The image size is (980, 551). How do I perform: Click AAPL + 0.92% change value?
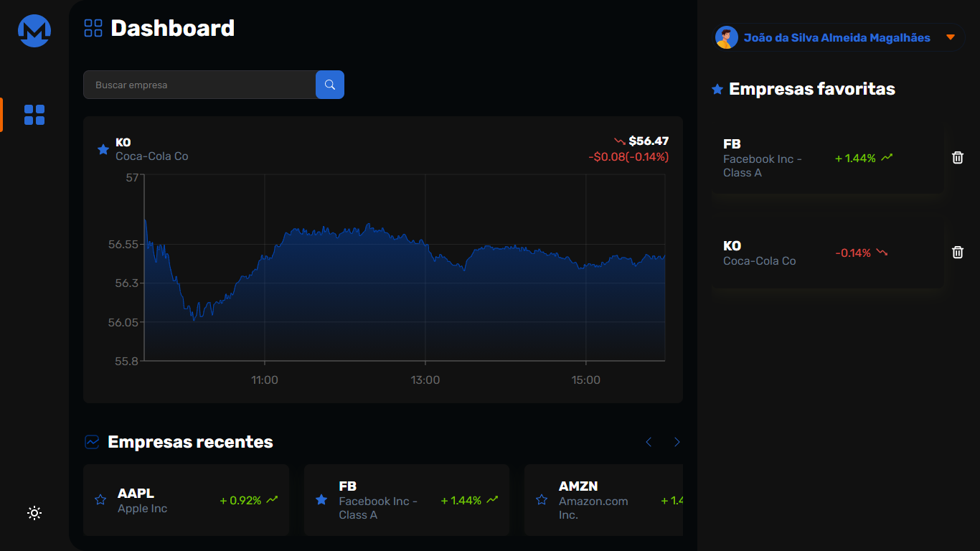(240, 500)
